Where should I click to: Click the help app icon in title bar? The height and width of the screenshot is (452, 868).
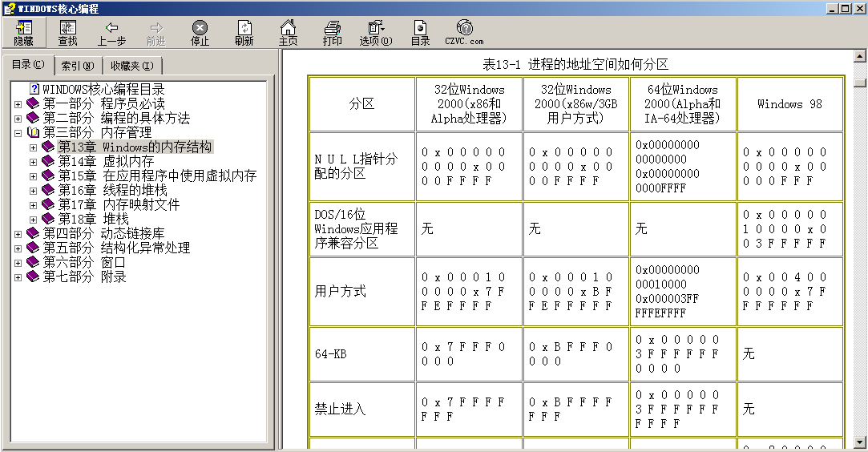(x=9, y=8)
